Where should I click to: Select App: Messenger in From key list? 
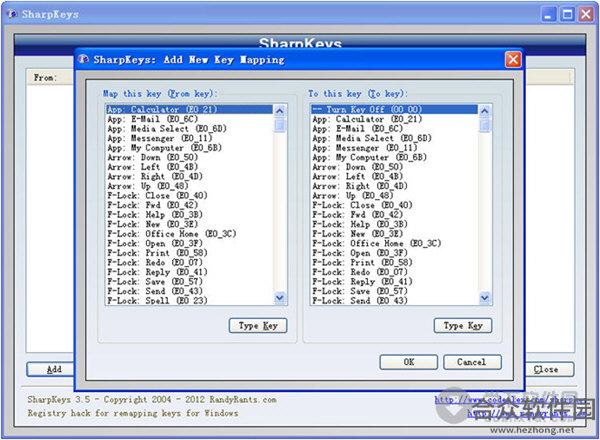tap(189, 138)
